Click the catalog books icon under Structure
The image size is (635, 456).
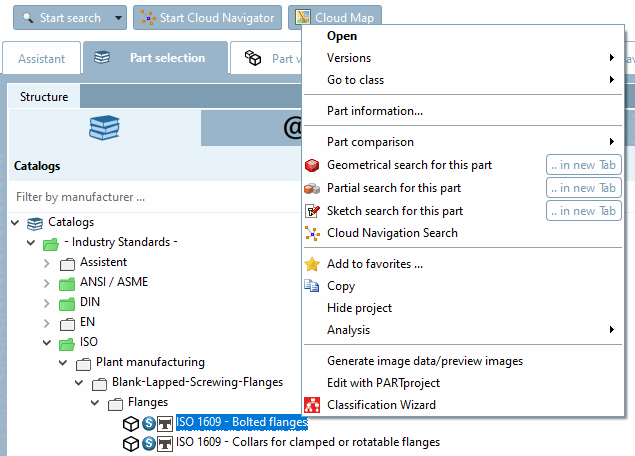point(104,129)
